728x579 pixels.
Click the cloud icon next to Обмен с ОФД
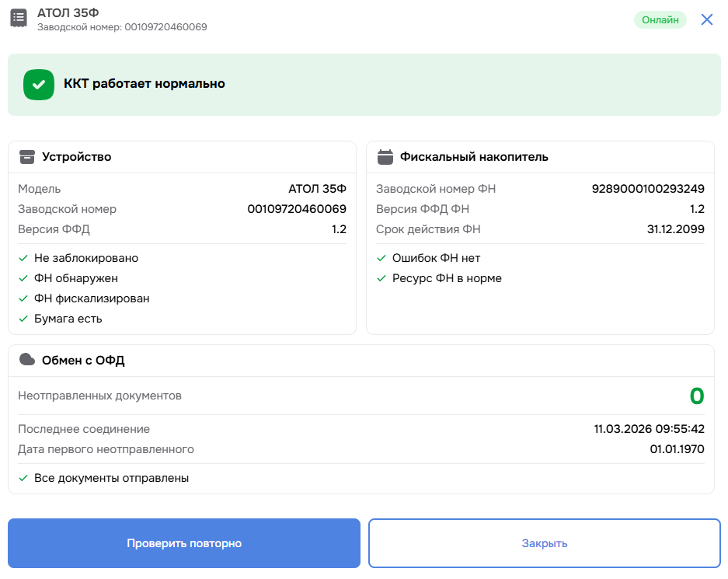(x=27, y=360)
